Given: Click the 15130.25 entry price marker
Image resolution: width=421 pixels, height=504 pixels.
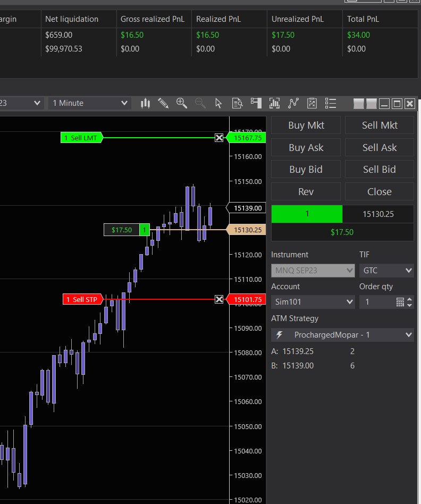Looking at the screenshot, I should tap(247, 230).
